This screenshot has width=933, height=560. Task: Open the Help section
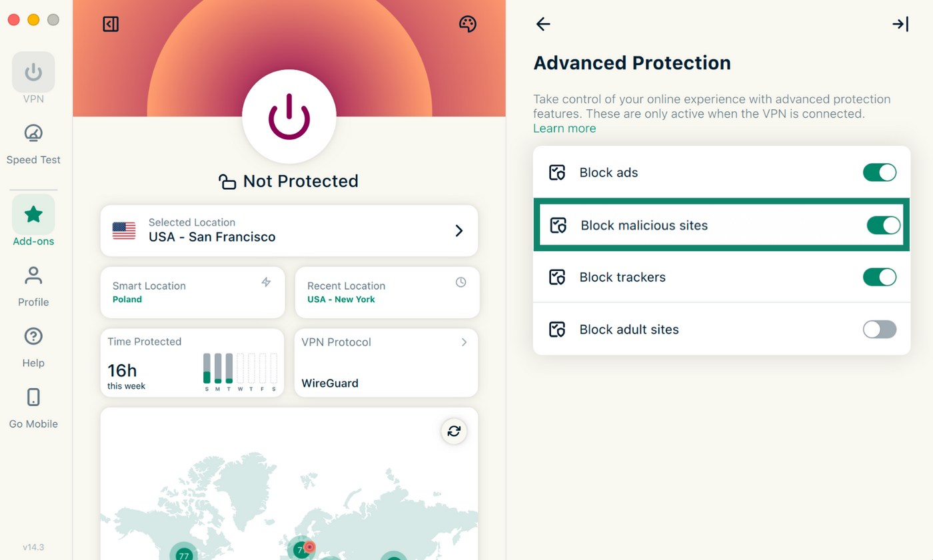point(33,348)
